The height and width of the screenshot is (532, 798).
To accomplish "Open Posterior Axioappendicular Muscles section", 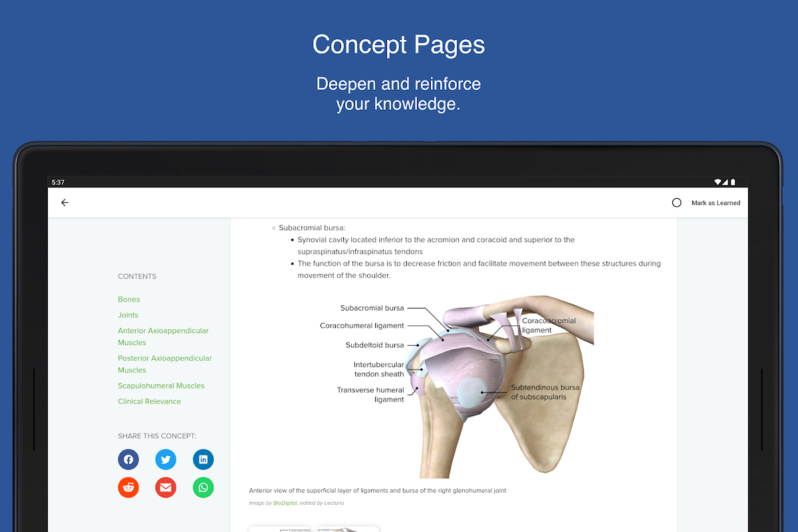I will (165, 364).
